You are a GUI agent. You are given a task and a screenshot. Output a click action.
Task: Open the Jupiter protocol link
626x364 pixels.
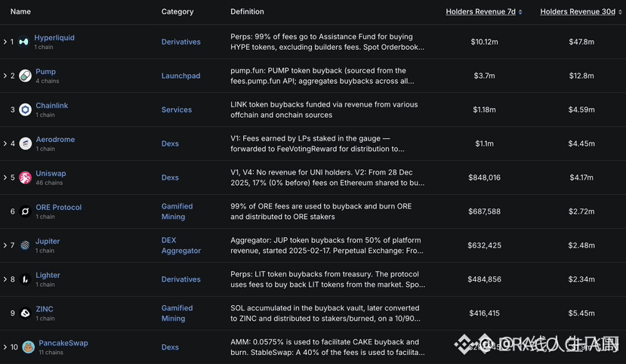[48, 241]
